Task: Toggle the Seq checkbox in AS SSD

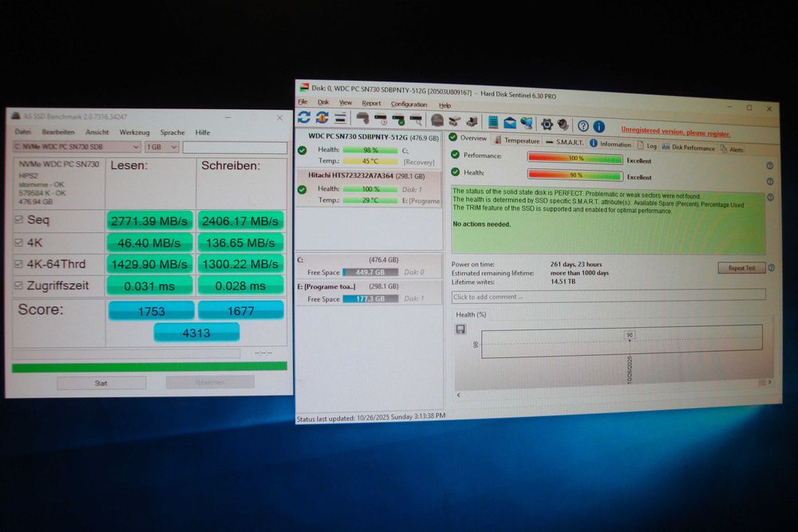Action: click(19, 219)
